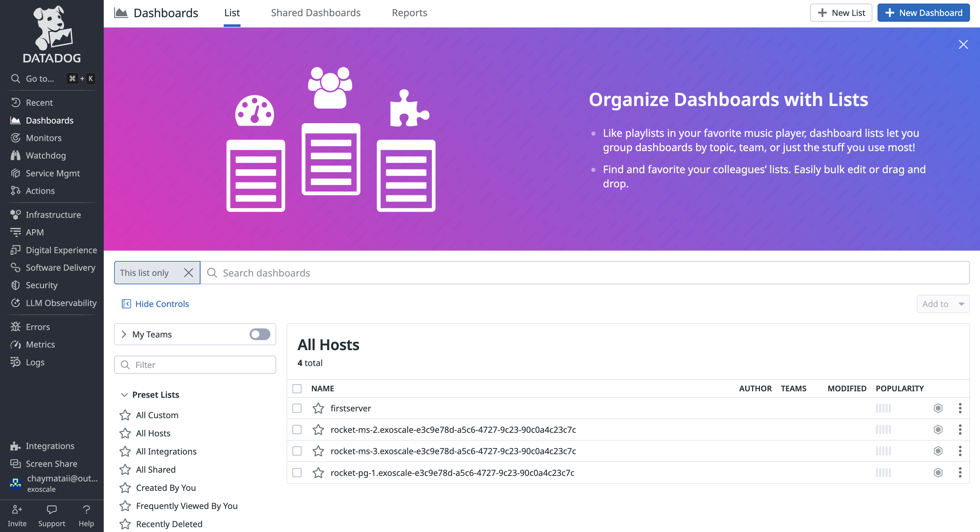
Task: Favorite the firstserver dashboard star
Action: [318, 408]
